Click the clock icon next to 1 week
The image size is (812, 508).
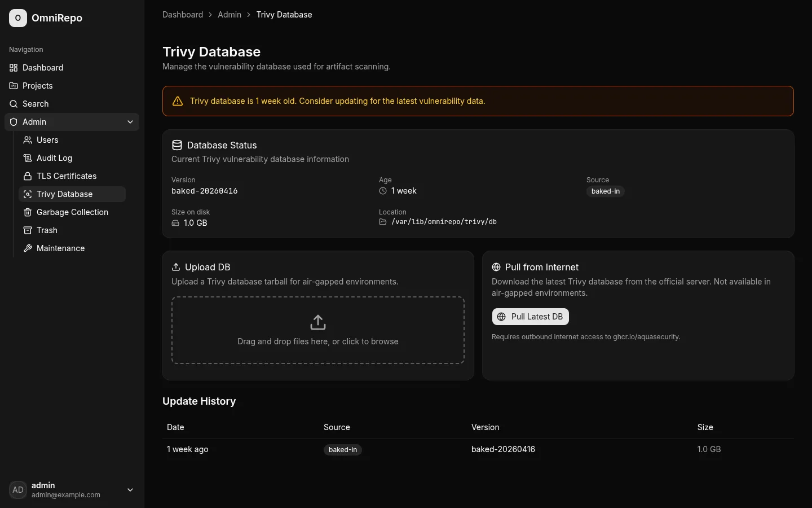tap(383, 191)
